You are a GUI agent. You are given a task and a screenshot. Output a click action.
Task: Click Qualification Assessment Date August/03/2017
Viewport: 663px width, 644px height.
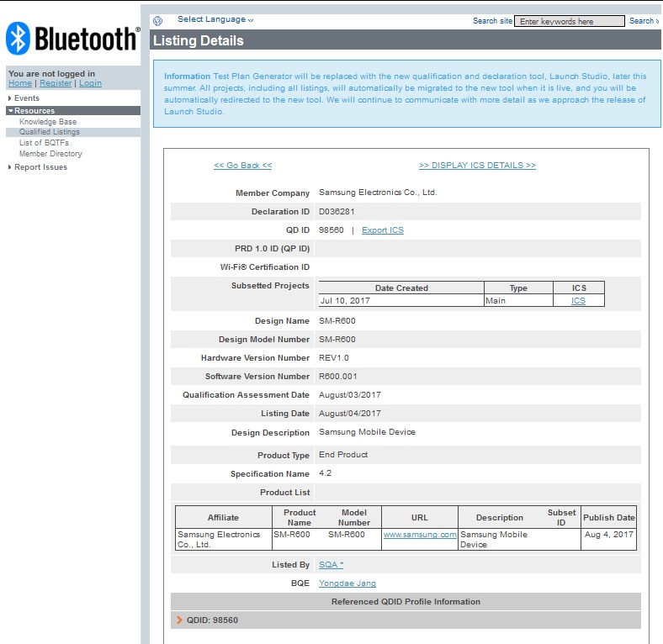(x=350, y=394)
